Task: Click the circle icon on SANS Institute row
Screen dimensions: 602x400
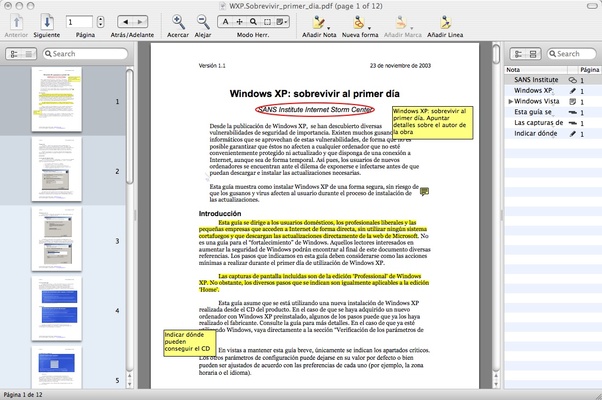Action: (572, 80)
